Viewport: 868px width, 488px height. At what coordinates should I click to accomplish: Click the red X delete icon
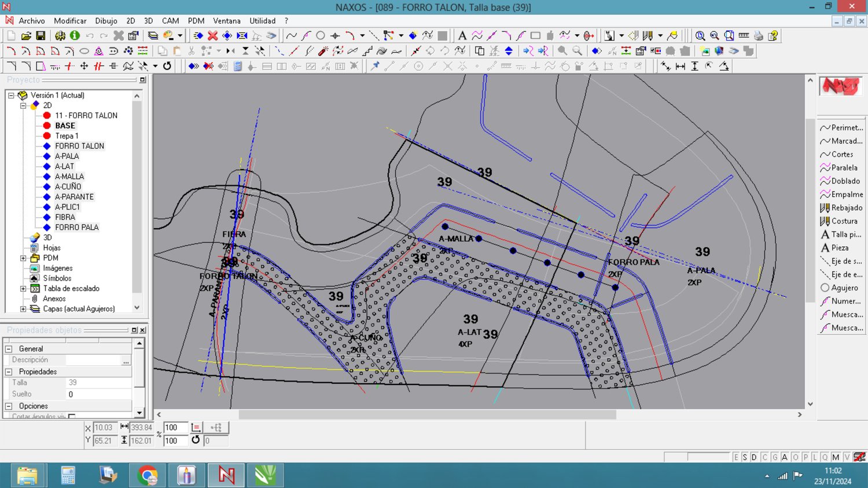tap(212, 36)
